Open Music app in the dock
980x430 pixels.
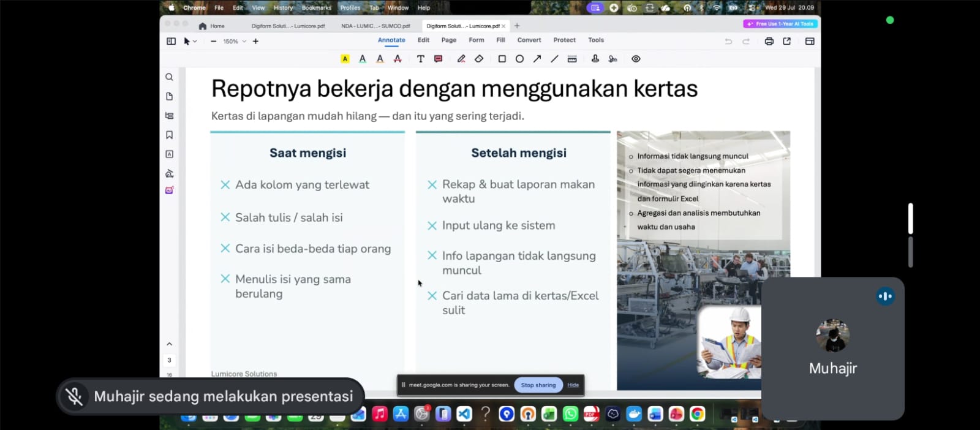click(x=380, y=414)
